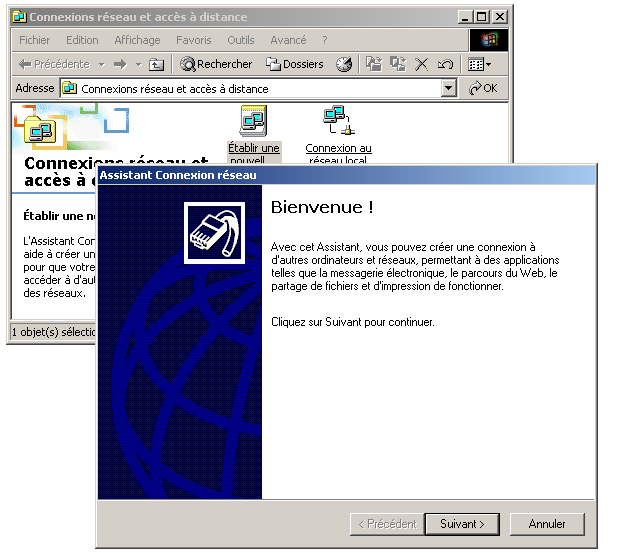Click the forward arrow toolbar icon
Image resolution: width=620 pixels, height=553 pixels.
(120, 64)
